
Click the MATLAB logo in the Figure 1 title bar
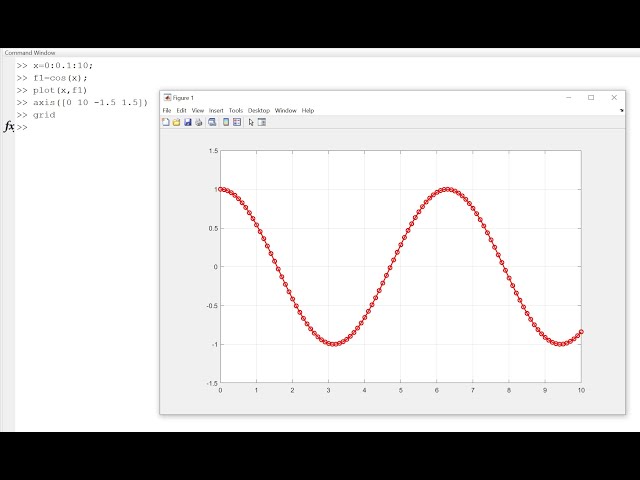[167, 98]
